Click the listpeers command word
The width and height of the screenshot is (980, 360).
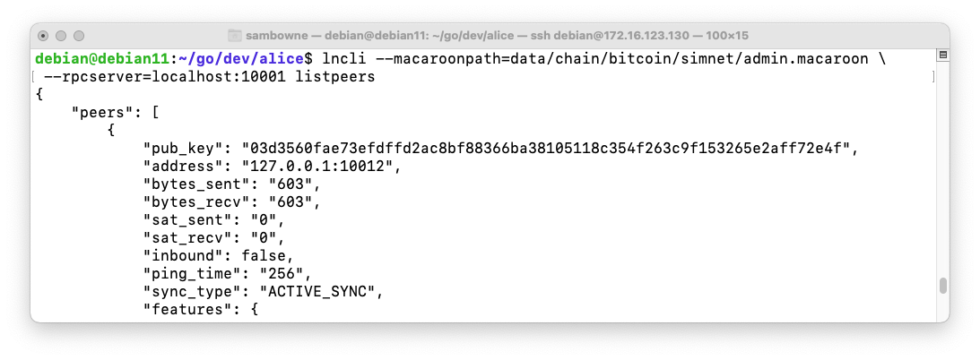coord(339,77)
